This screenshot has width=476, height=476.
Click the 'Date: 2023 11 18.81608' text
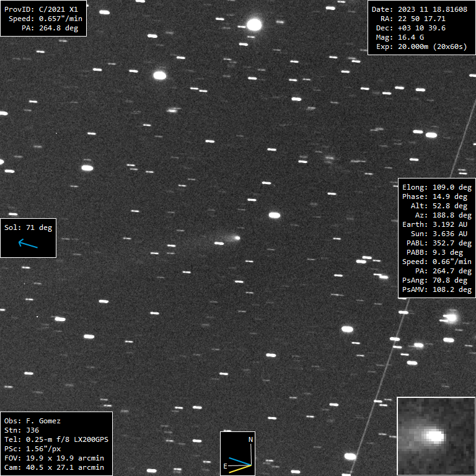click(420, 9)
